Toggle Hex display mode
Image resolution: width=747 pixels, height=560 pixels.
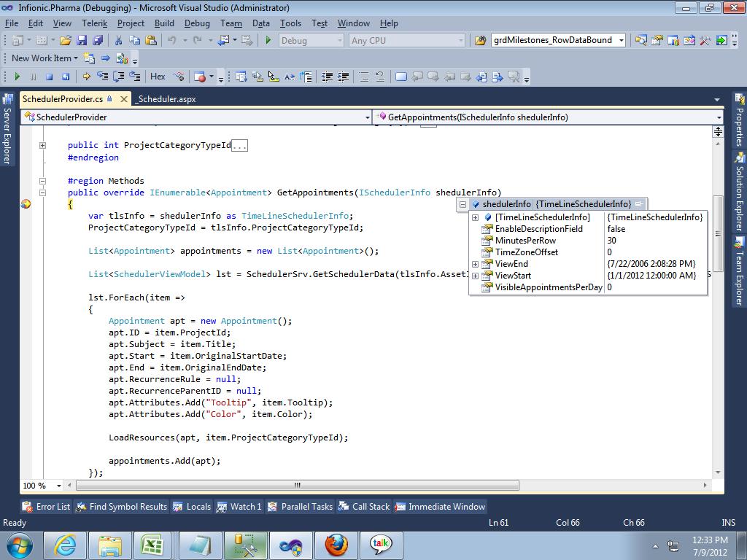point(158,76)
